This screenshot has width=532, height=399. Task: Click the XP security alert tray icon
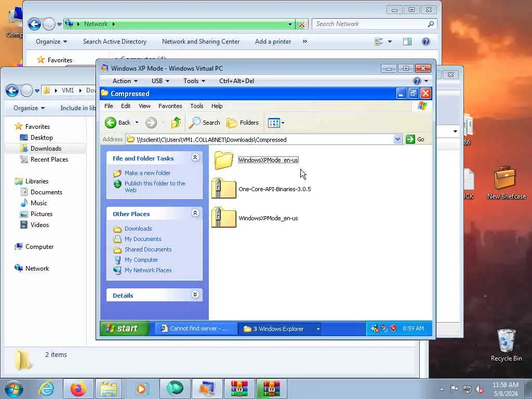(x=394, y=328)
